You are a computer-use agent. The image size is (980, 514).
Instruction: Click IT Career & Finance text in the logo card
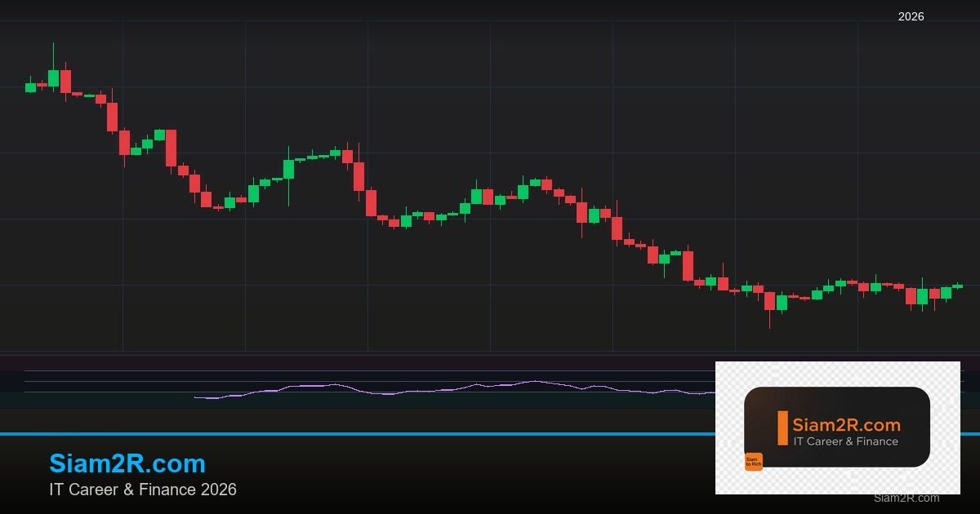pyautogui.click(x=845, y=441)
